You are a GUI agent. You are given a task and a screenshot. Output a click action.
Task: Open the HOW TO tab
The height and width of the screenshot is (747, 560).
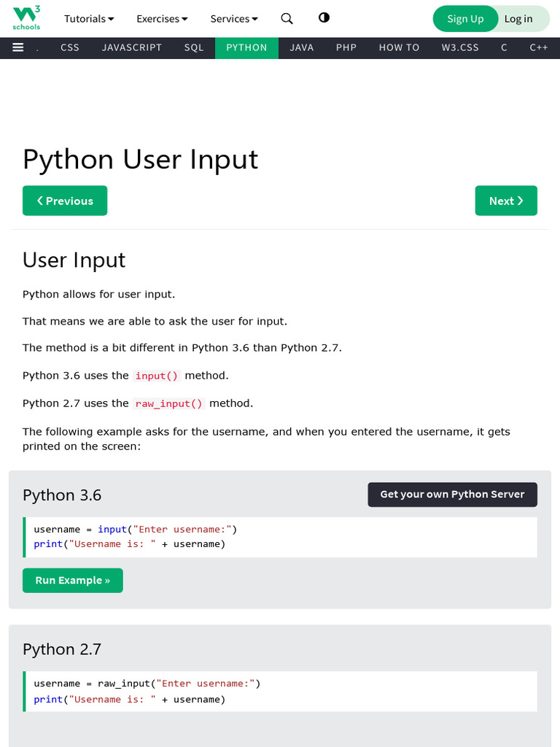(399, 47)
